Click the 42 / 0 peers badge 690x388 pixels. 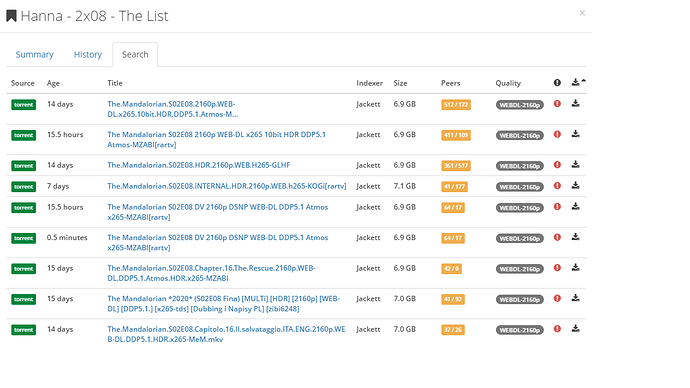(x=451, y=269)
